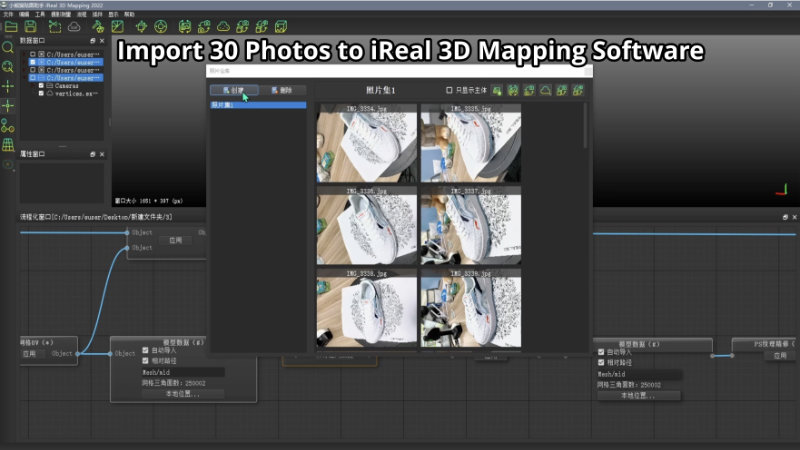Select the magnifier tool in the left sidebar
800x450 pixels.
8,47
